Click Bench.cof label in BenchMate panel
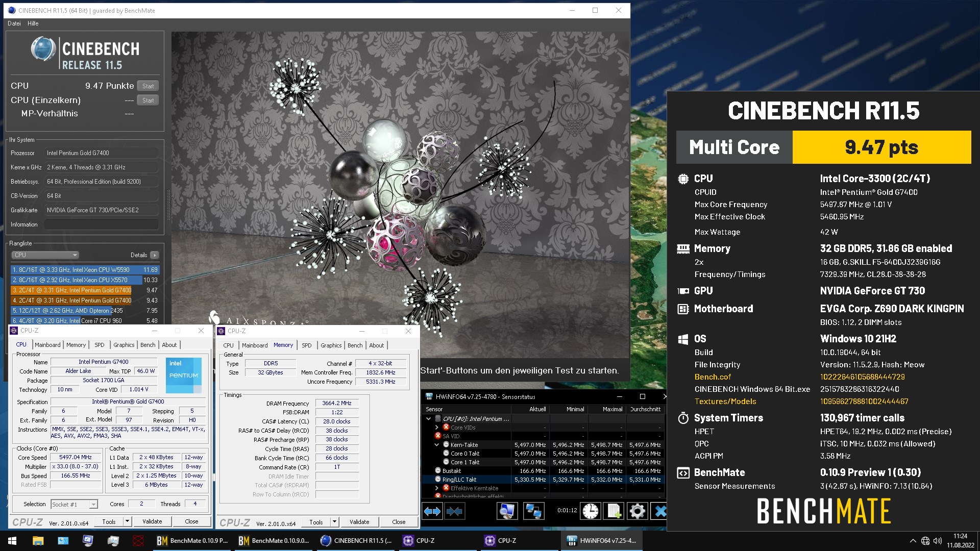This screenshot has height=551, width=980. [x=713, y=377]
